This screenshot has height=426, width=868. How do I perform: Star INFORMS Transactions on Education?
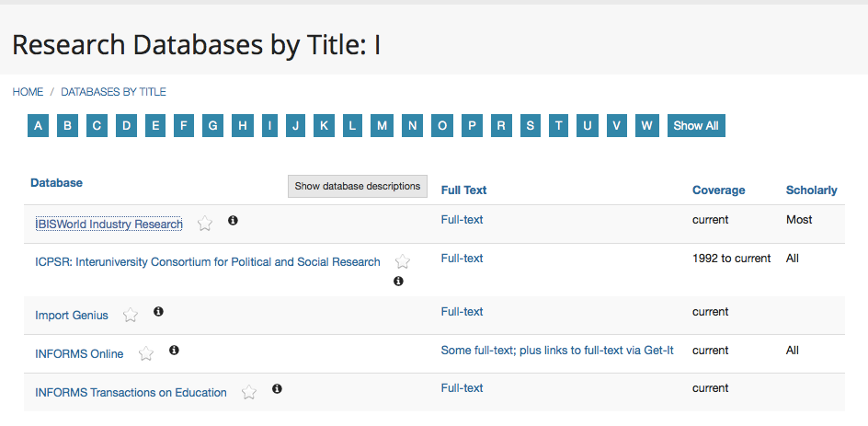tap(249, 392)
